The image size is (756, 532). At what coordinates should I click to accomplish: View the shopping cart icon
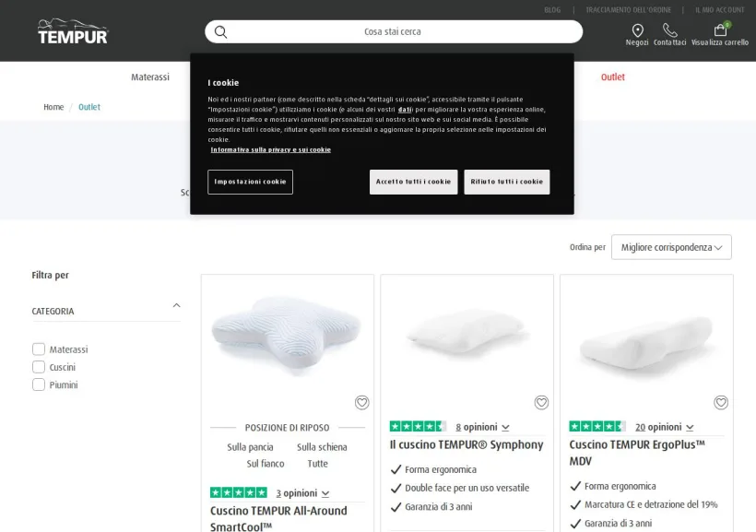[x=720, y=30]
